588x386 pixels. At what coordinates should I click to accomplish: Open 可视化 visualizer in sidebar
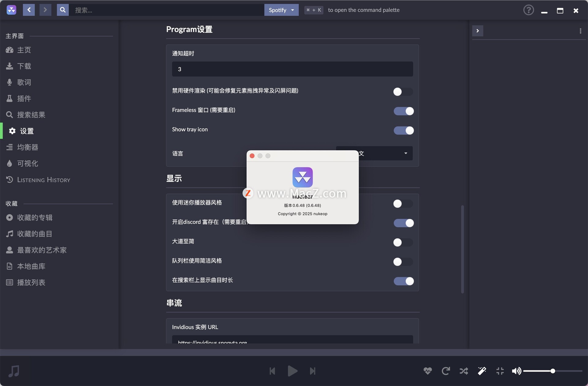tap(22, 164)
